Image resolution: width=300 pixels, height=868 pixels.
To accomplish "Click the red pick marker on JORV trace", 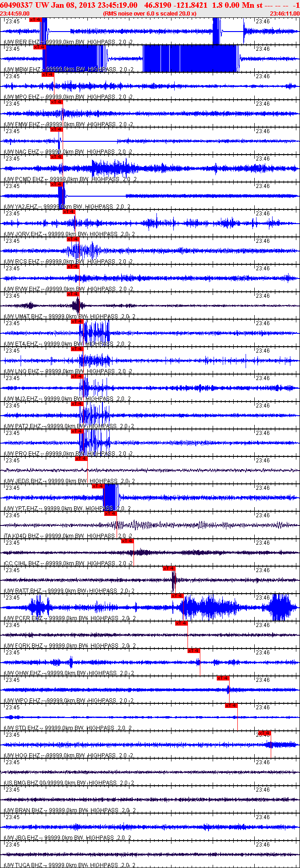I will 69,212.
